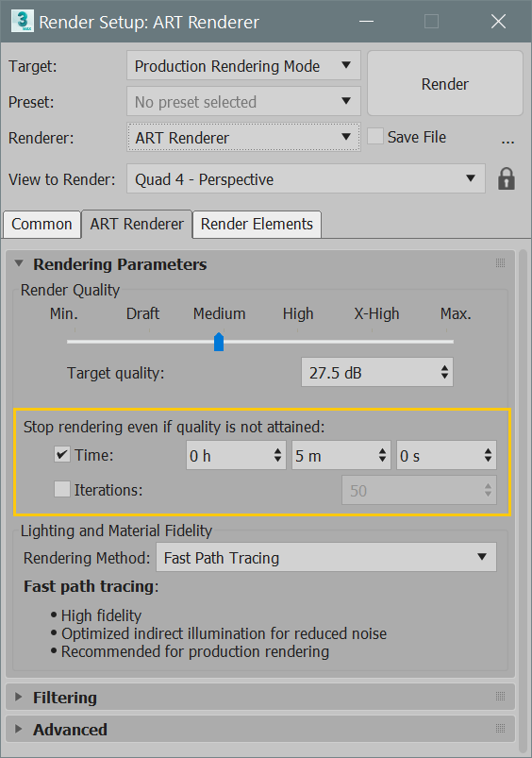Image resolution: width=532 pixels, height=758 pixels.
Task: Click the Render Quality slider handle
Action: click(219, 342)
